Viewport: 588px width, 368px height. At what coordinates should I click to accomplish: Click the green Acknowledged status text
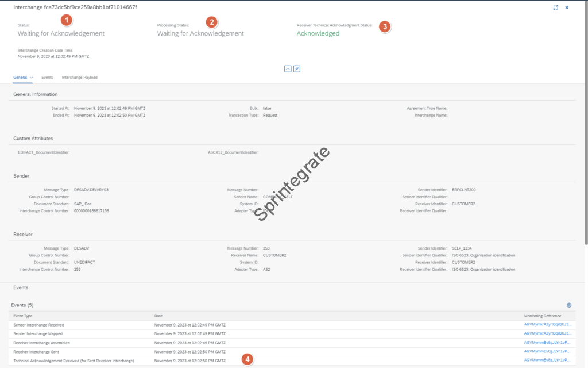pyautogui.click(x=318, y=33)
